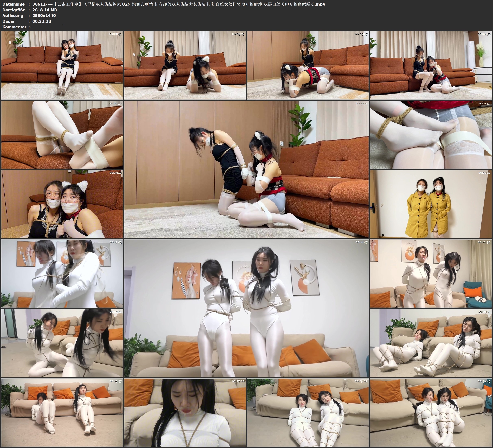Click the frame stamped 00:17:05
493x448 pixels.
coord(62,273)
